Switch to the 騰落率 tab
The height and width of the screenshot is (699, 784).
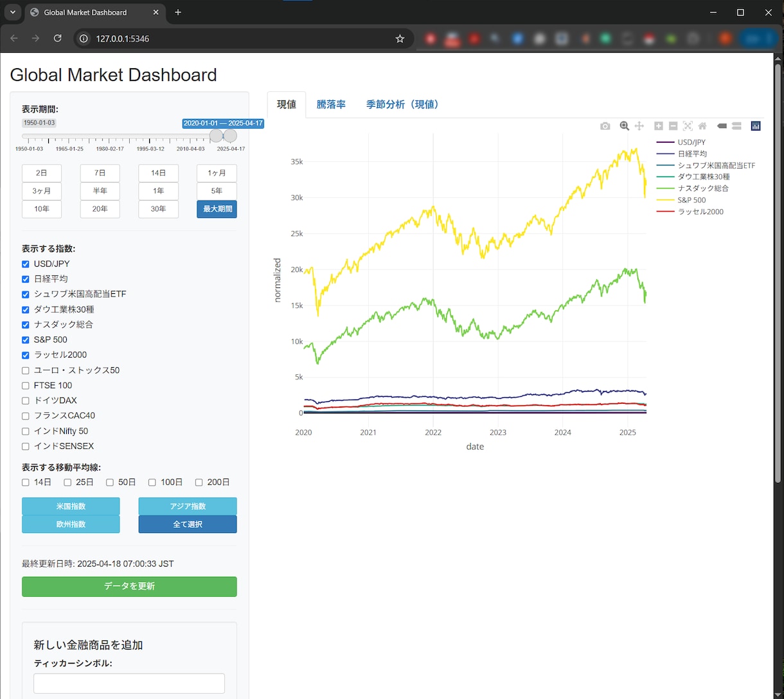coord(331,104)
